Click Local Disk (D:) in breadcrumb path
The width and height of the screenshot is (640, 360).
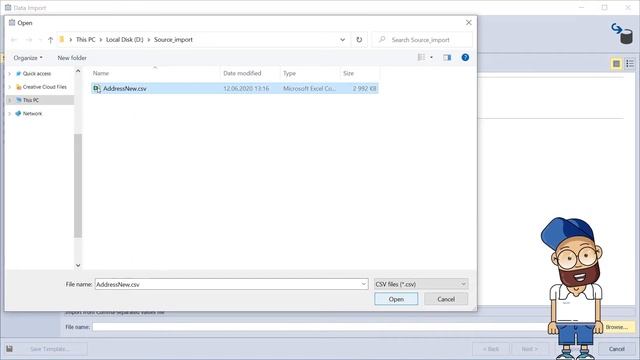124,40
